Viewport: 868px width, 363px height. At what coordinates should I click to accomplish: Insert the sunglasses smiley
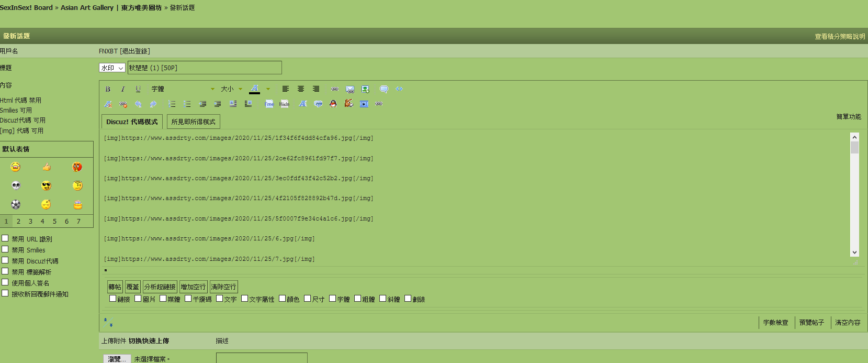point(47,185)
